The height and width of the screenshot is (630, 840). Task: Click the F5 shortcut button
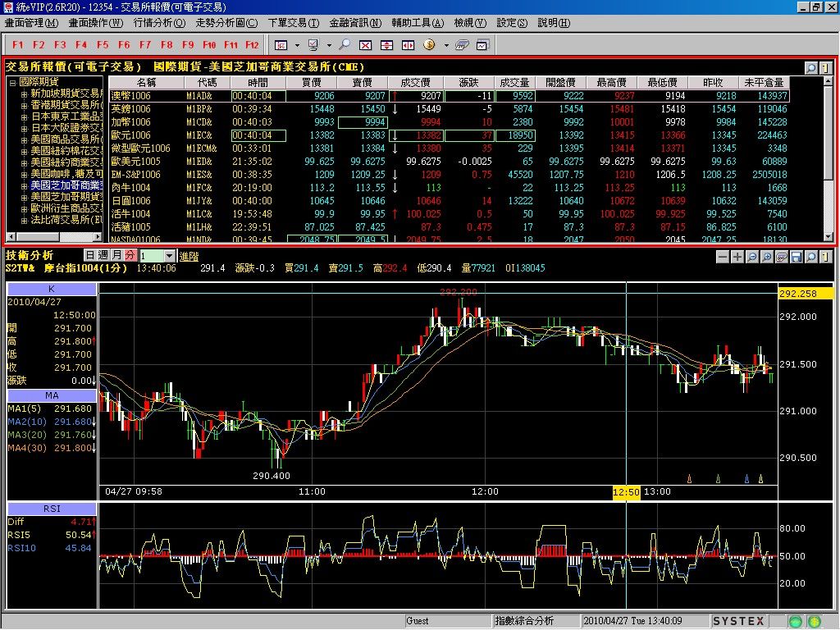click(x=103, y=45)
